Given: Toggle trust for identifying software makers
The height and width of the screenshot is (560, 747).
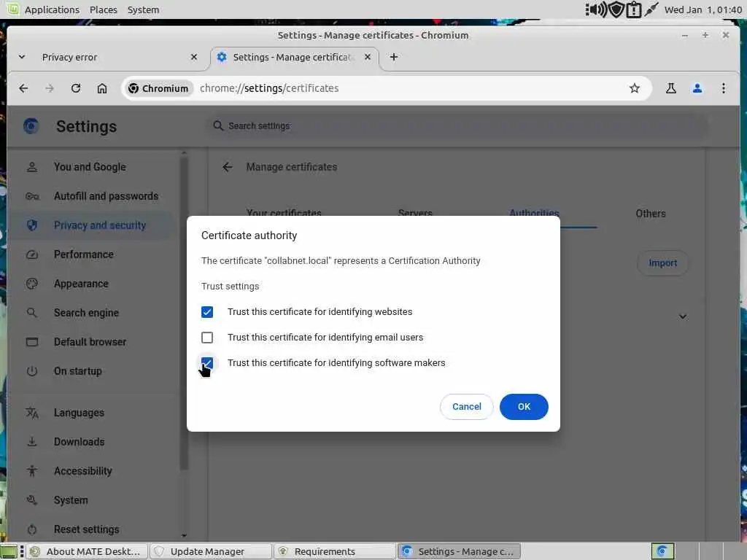Looking at the screenshot, I should [x=206, y=363].
